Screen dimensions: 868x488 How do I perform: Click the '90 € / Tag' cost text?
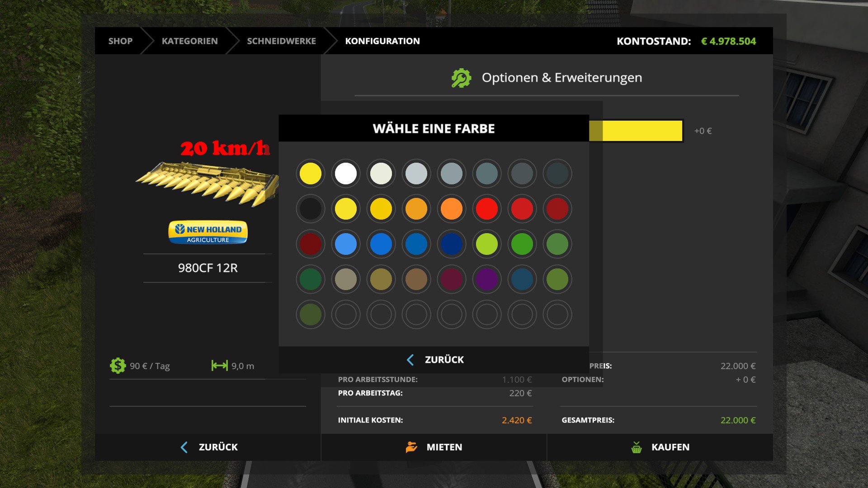[150, 366]
